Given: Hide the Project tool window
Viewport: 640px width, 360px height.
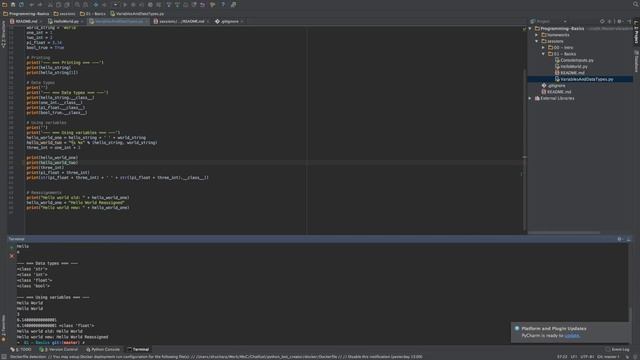Looking at the screenshot, I should (x=629, y=21).
